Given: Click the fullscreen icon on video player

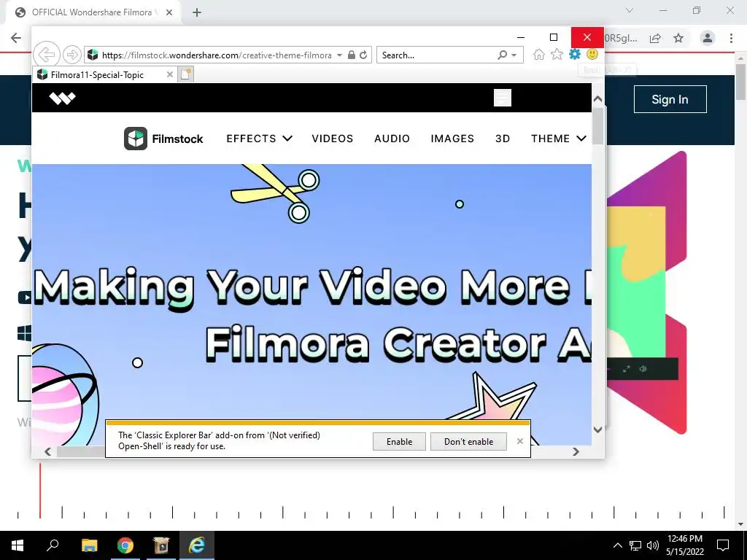Looking at the screenshot, I should click(627, 368).
